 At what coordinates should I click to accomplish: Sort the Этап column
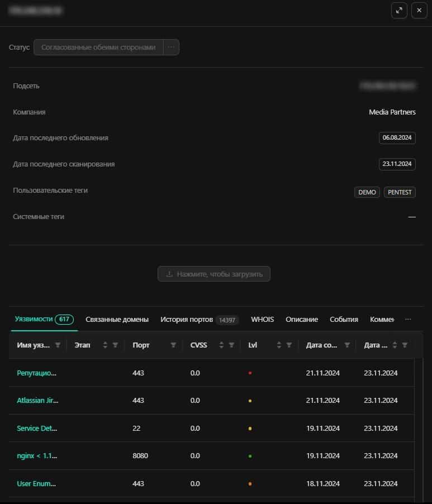[105, 345]
